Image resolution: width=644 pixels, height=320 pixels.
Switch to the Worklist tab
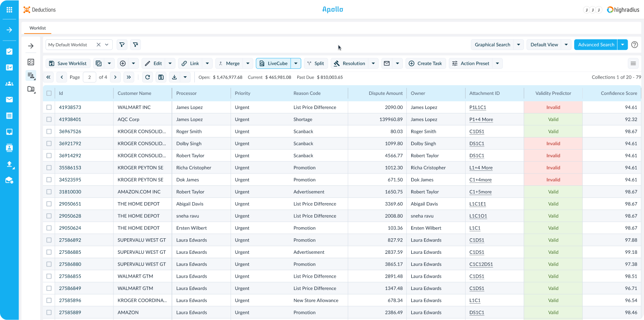[38, 28]
